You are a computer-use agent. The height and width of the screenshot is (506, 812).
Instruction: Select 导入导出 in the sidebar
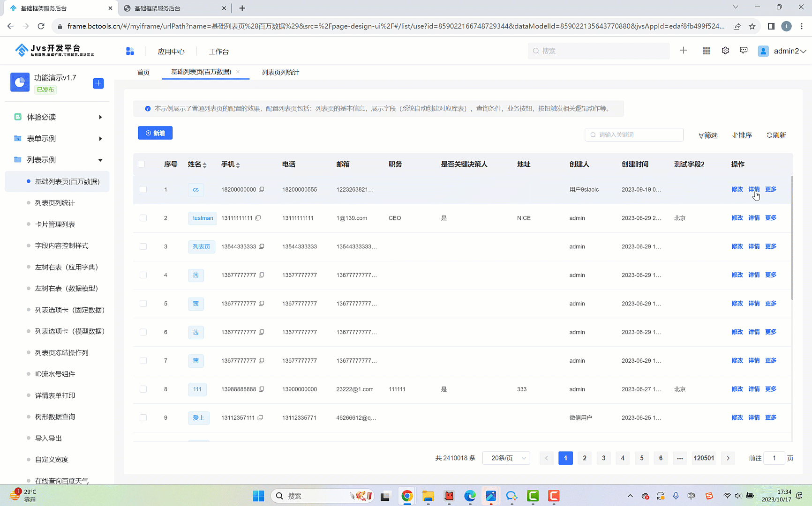coord(48,438)
